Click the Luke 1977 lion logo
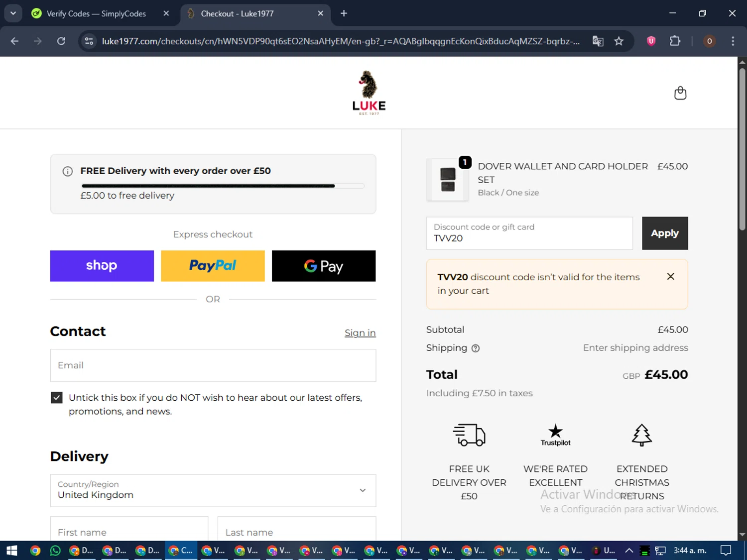Image resolution: width=747 pixels, height=560 pixels. (369, 93)
